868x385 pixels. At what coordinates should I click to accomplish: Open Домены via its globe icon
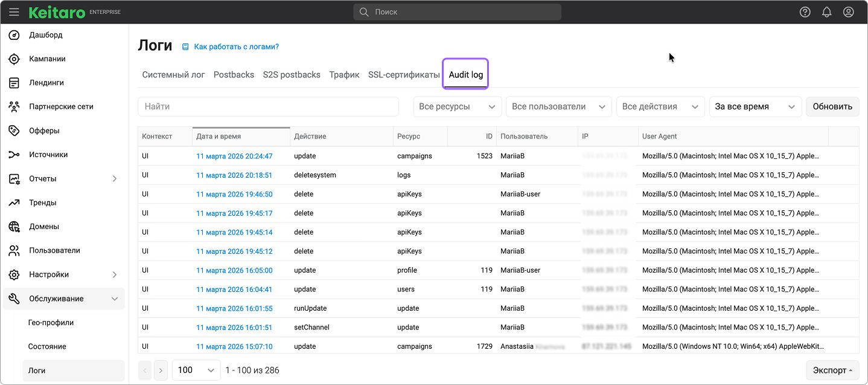pos(14,227)
